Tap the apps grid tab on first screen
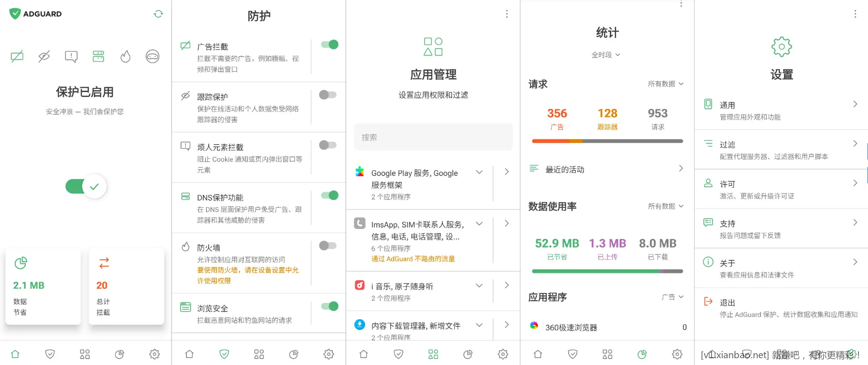 [85, 354]
